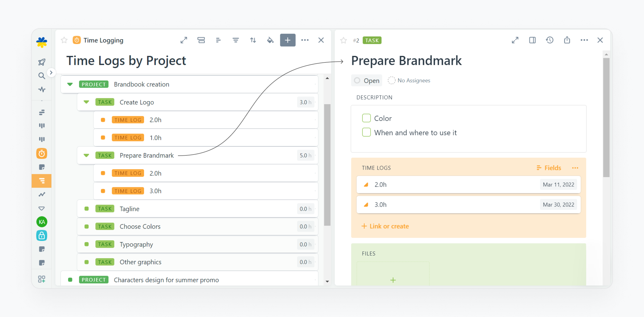
Task: Click the paint bucket color icon
Action: (270, 40)
